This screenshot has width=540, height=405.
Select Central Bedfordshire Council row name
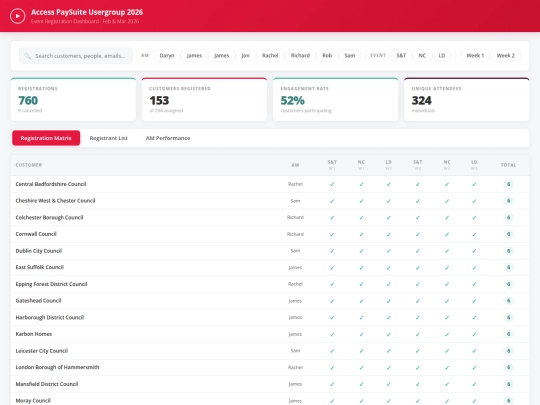tap(51, 184)
